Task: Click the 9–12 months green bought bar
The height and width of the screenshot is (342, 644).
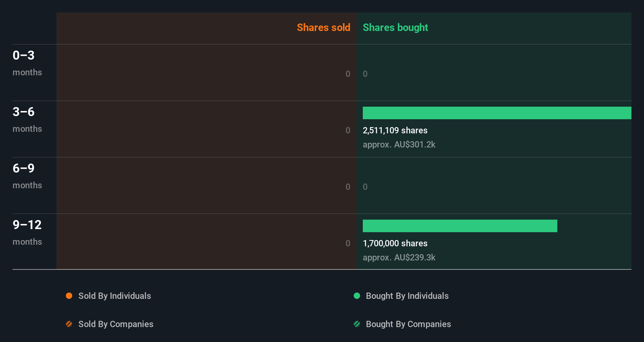Action: pos(460,226)
